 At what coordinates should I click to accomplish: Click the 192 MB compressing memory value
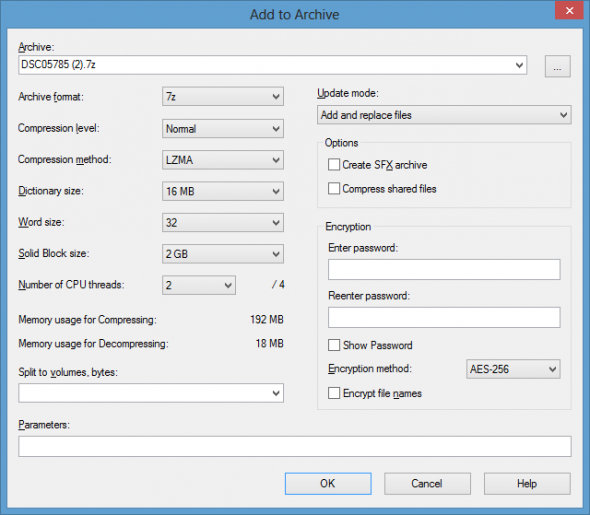(267, 320)
